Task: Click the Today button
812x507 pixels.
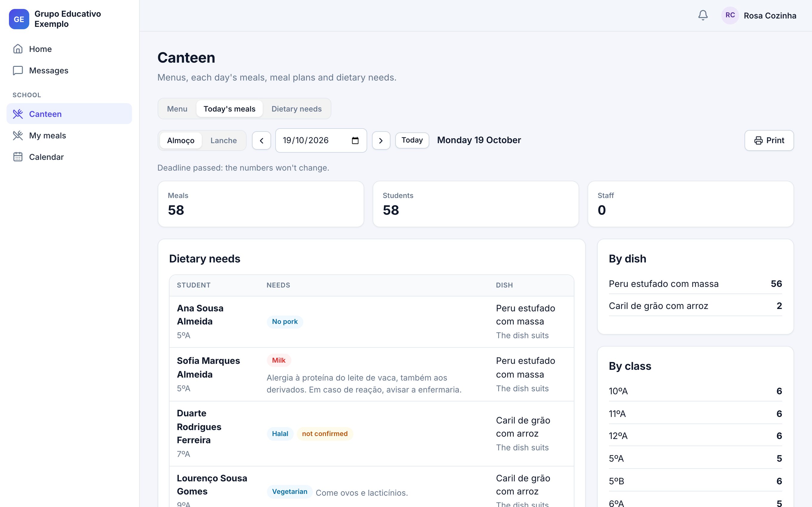Action: pyautogui.click(x=412, y=140)
